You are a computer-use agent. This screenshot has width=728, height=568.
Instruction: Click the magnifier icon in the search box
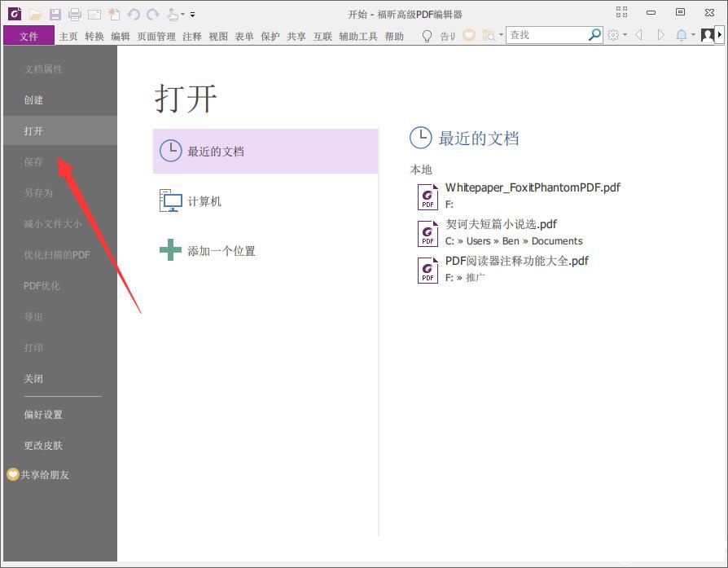[594, 35]
